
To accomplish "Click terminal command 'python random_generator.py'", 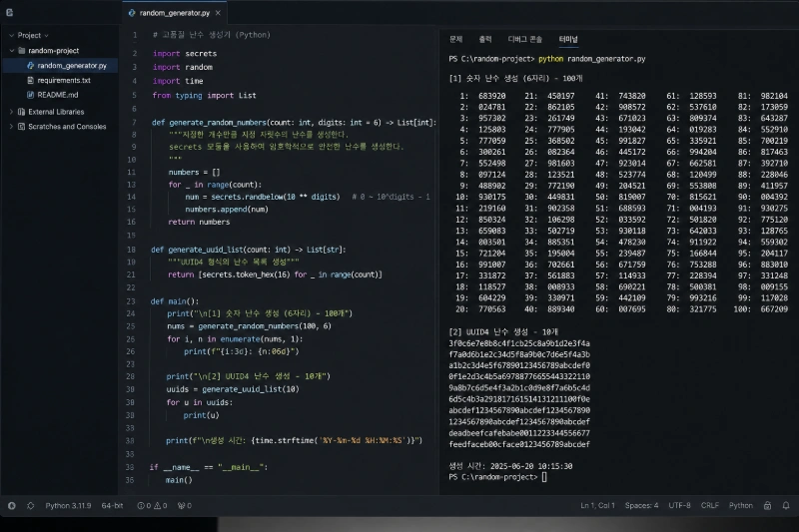I will (591, 59).
